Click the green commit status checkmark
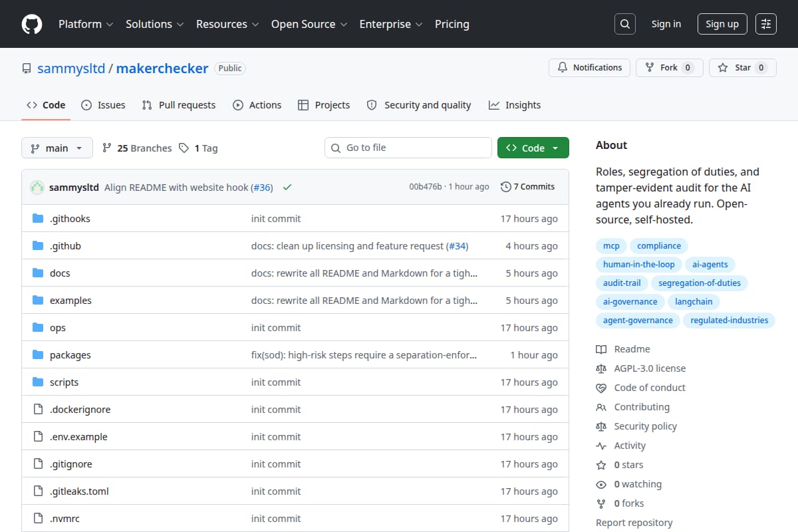This screenshot has width=798, height=532. pyautogui.click(x=287, y=187)
